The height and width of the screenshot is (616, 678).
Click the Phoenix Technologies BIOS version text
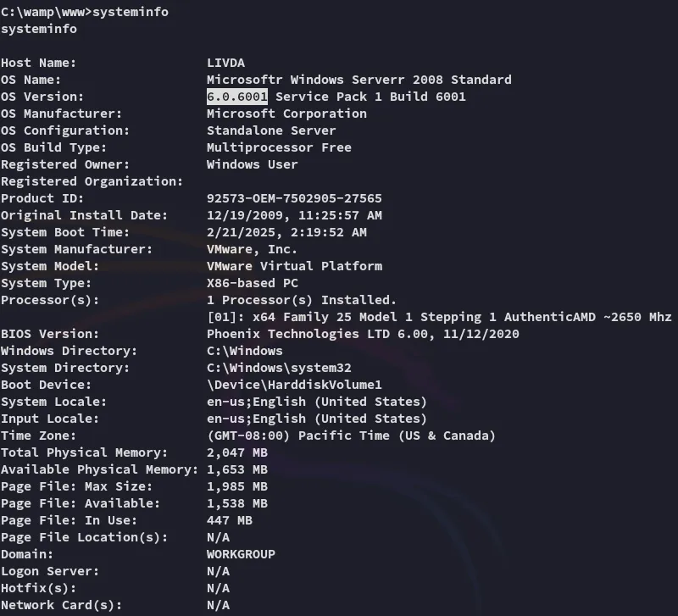tap(363, 334)
